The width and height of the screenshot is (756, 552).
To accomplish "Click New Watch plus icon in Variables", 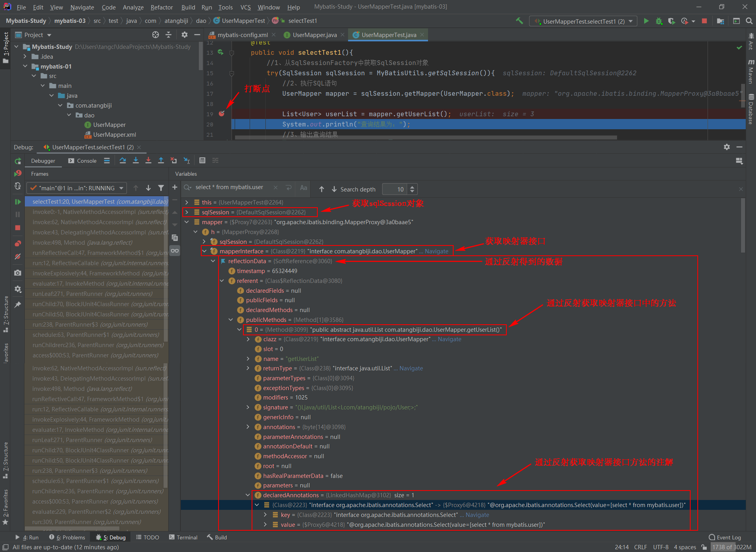I will [175, 187].
